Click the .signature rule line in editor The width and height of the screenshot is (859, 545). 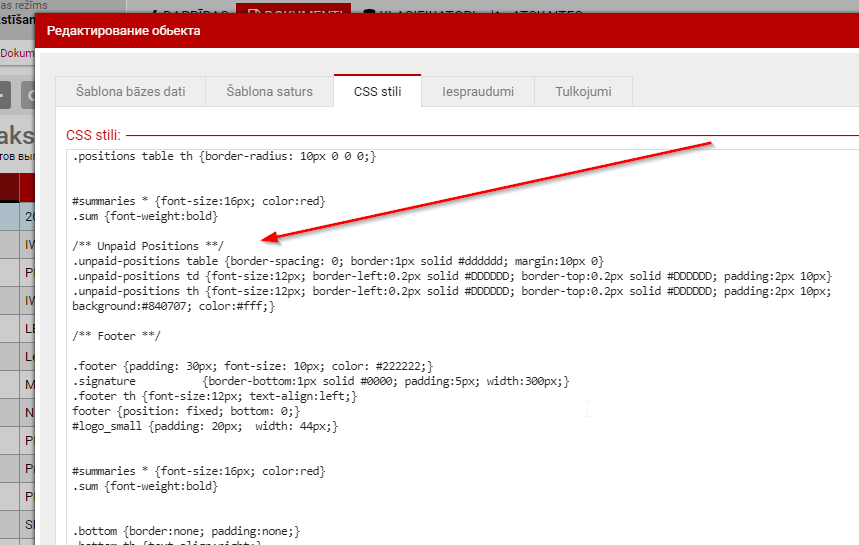[x=320, y=381]
